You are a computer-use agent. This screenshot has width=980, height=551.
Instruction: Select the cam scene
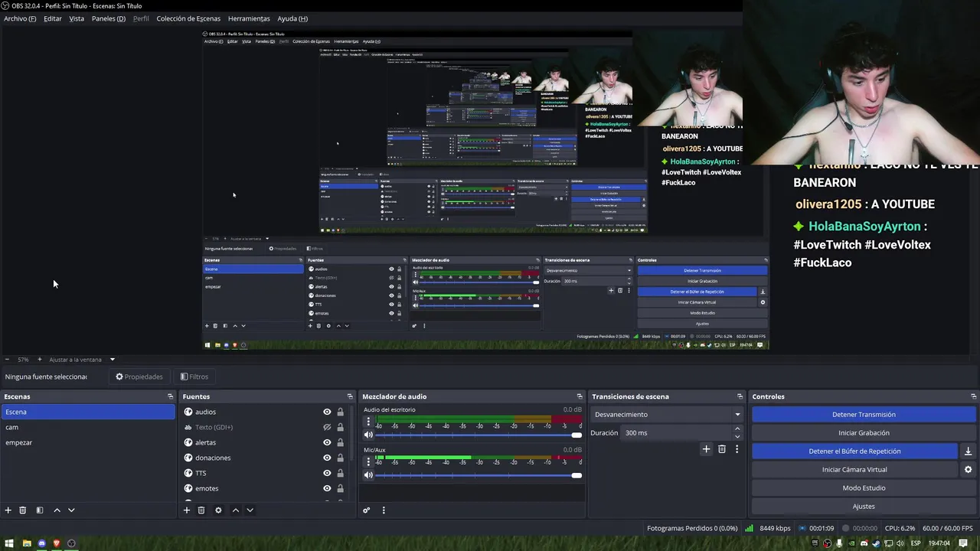click(x=88, y=427)
